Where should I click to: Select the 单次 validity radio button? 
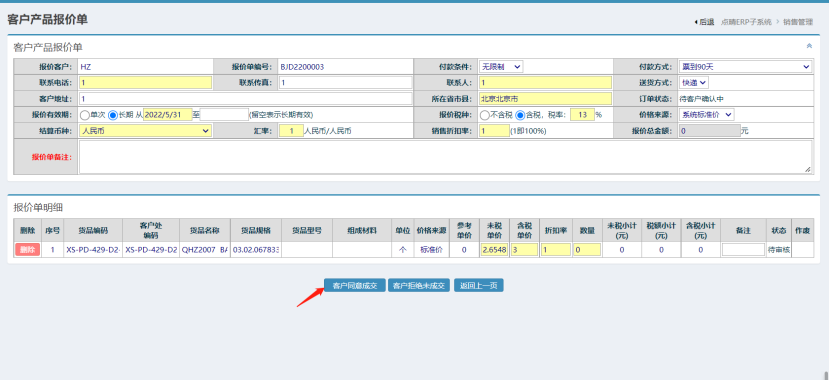pos(84,115)
